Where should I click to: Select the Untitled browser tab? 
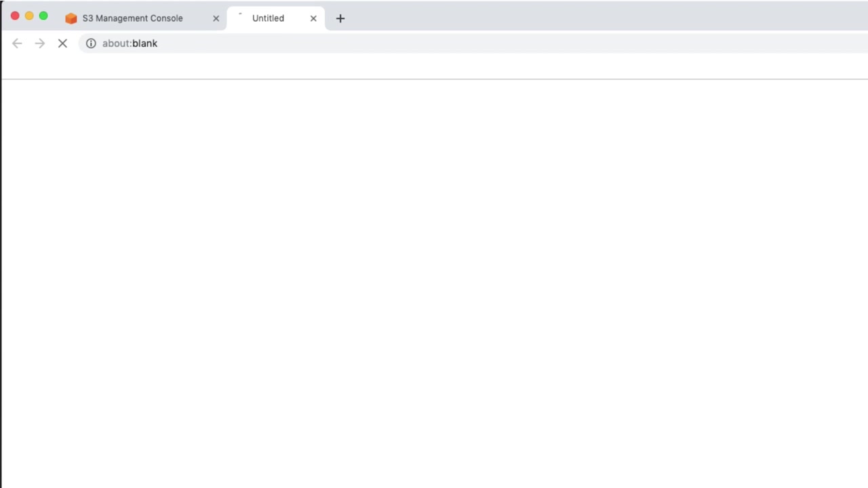point(275,18)
